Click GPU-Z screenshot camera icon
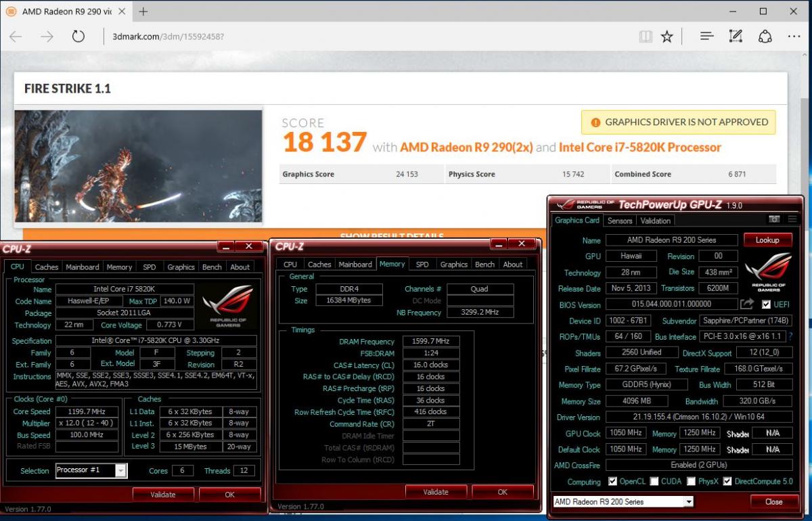This screenshot has height=521, width=812. click(x=775, y=219)
